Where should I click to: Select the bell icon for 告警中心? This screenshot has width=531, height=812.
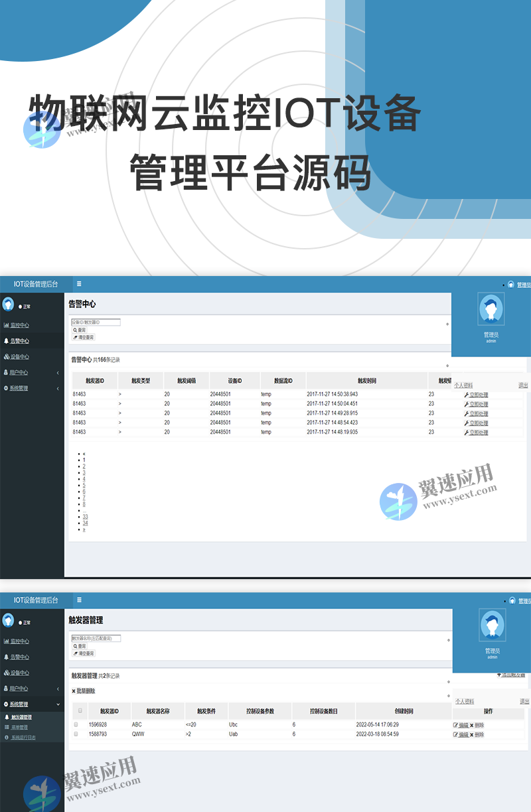coord(6,342)
